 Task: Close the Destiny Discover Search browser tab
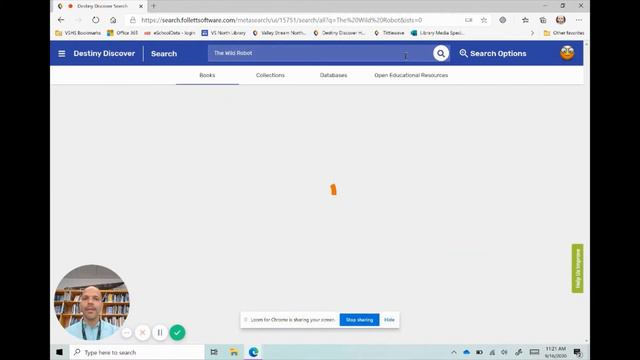point(141,6)
